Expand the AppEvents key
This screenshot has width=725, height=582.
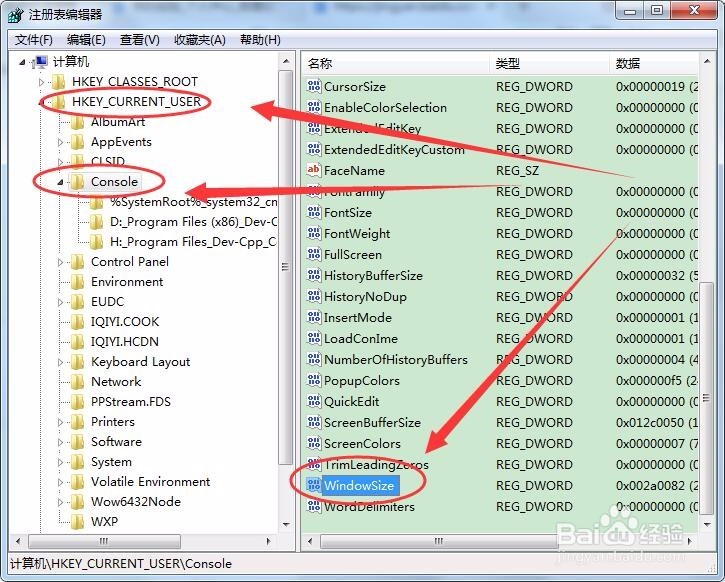pos(60,142)
